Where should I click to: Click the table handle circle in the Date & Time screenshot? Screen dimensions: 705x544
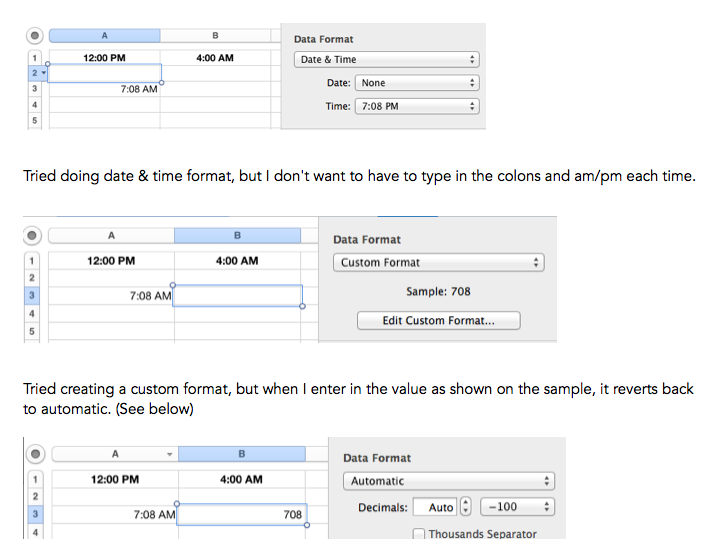click(34, 37)
